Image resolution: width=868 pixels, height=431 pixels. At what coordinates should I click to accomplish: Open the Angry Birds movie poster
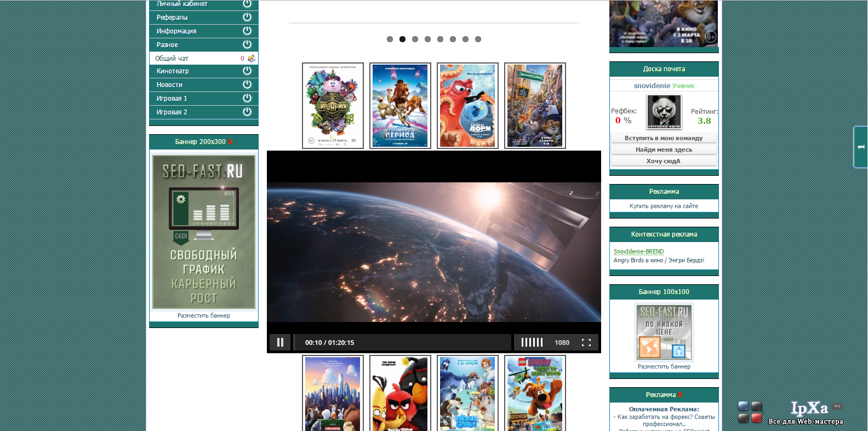400,393
